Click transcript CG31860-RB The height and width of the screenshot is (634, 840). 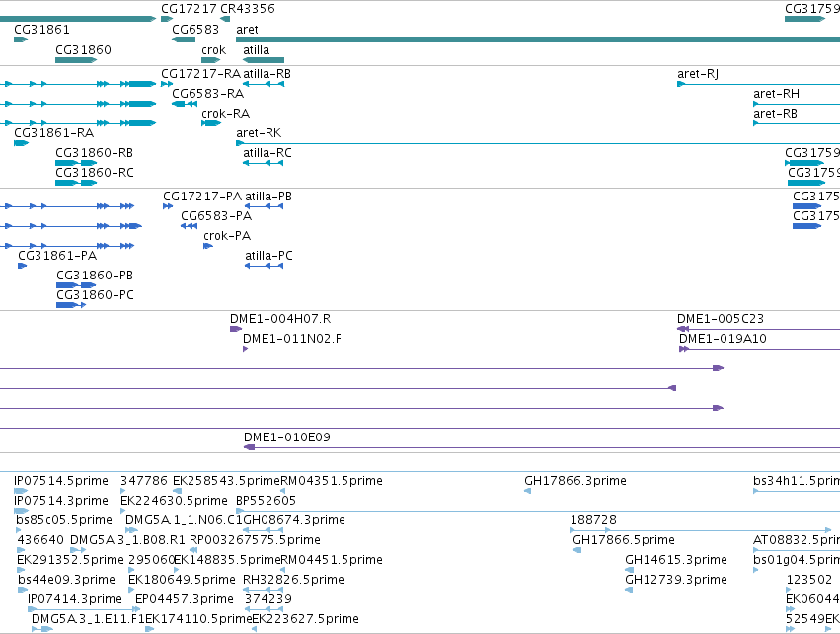click(x=95, y=153)
